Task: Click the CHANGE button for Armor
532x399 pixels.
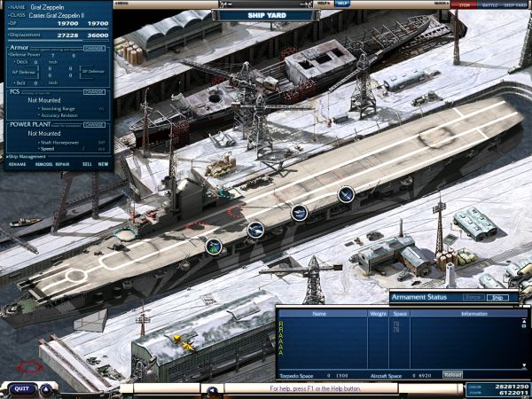Action: tap(94, 48)
